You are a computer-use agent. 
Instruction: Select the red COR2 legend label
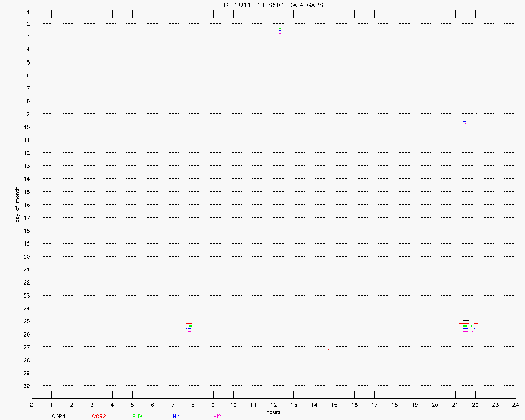click(99, 416)
